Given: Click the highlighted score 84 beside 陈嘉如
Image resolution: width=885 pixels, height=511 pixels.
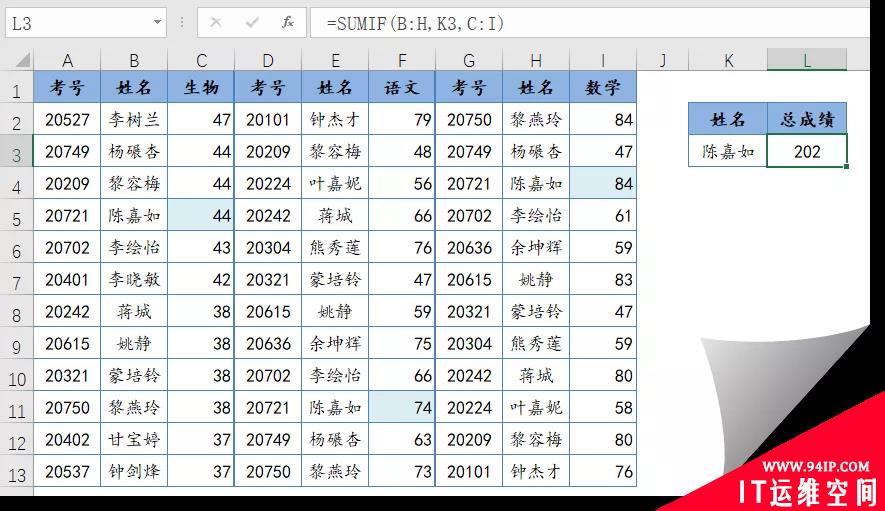Looking at the screenshot, I should coord(603,183).
